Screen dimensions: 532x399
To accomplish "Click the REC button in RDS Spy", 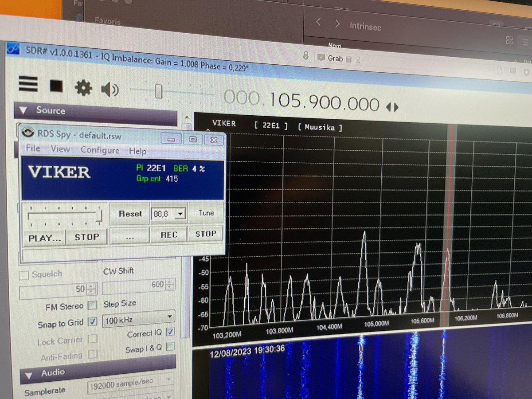I will tap(168, 235).
